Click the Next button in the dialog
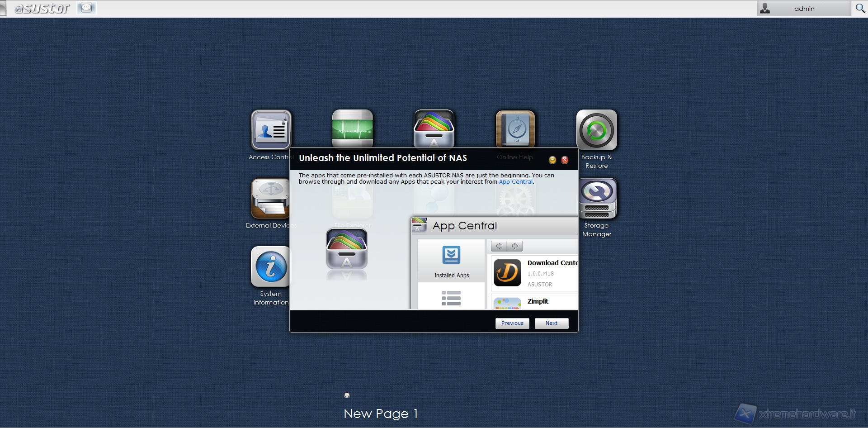The image size is (868, 428). [551, 323]
